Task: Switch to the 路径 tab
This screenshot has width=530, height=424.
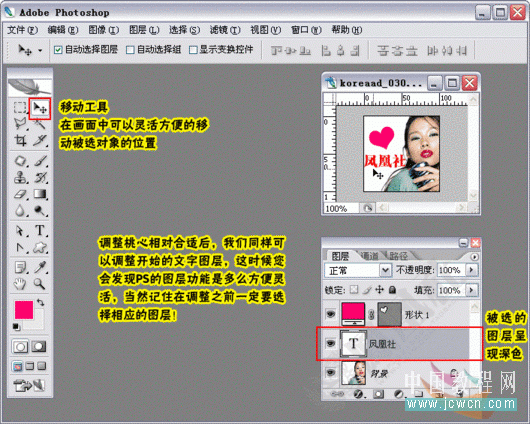Action: click(x=398, y=256)
